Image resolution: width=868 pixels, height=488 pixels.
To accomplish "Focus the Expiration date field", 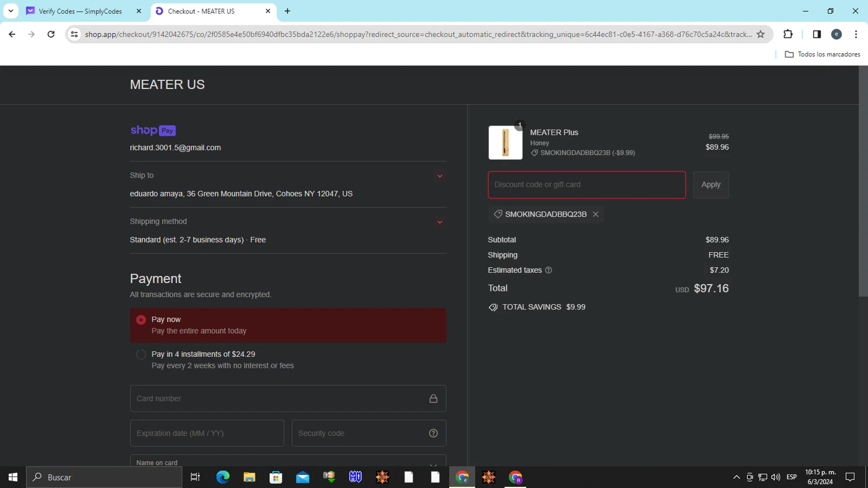I will (x=207, y=433).
